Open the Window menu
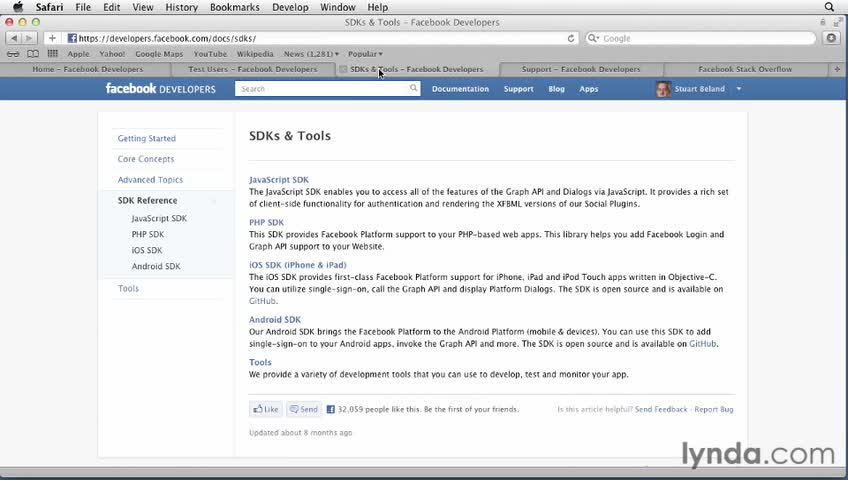This screenshot has width=848, height=480. click(x=337, y=7)
